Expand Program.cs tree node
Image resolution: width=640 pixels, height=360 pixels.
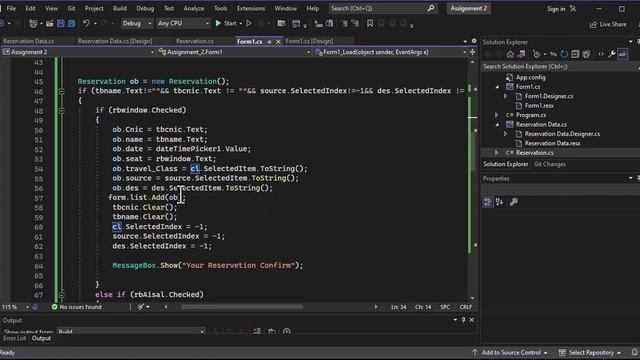(x=497, y=115)
